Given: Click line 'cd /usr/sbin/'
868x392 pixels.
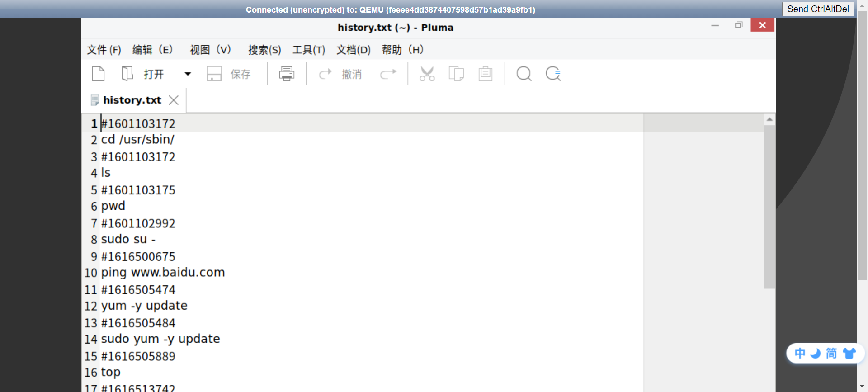Looking at the screenshot, I should 137,140.
